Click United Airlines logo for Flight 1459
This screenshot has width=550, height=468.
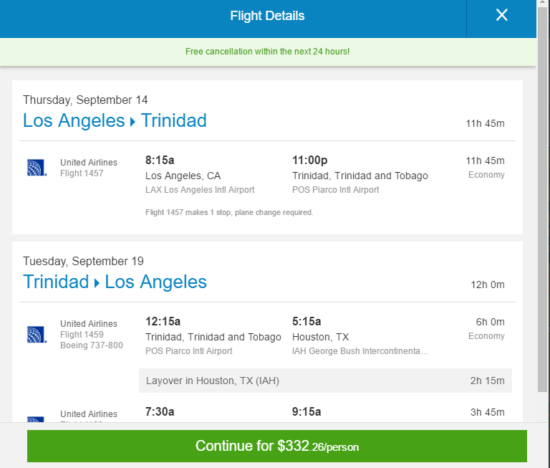(x=37, y=334)
